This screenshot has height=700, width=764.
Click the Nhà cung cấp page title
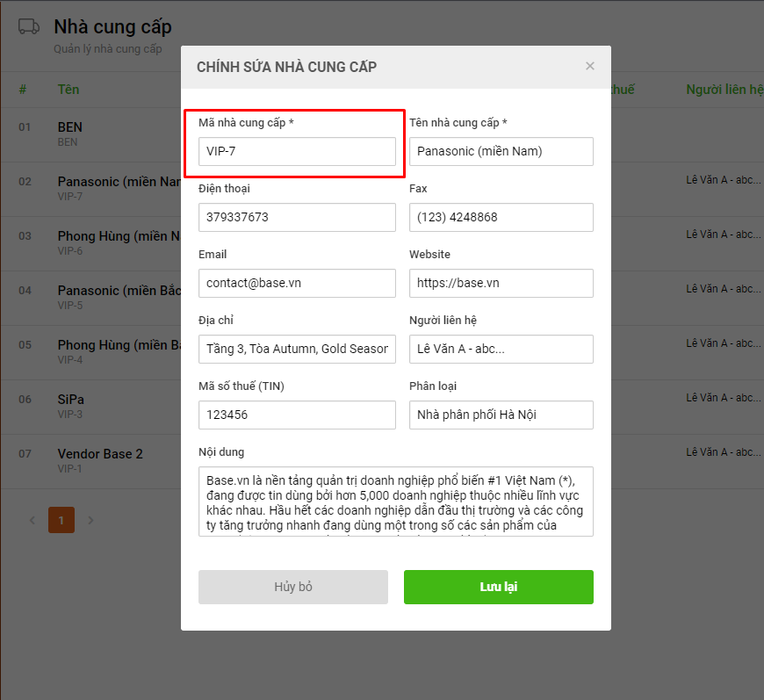(x=112, y=27)
